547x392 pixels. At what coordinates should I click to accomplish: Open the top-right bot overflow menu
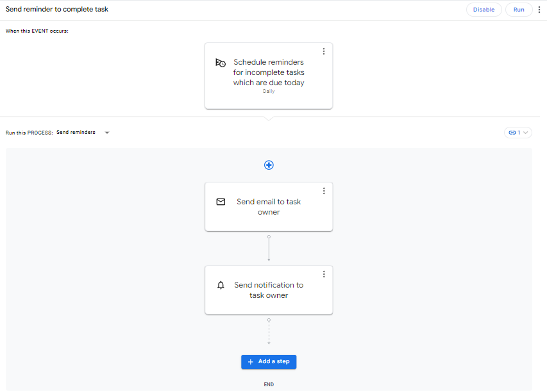[539, 10]
